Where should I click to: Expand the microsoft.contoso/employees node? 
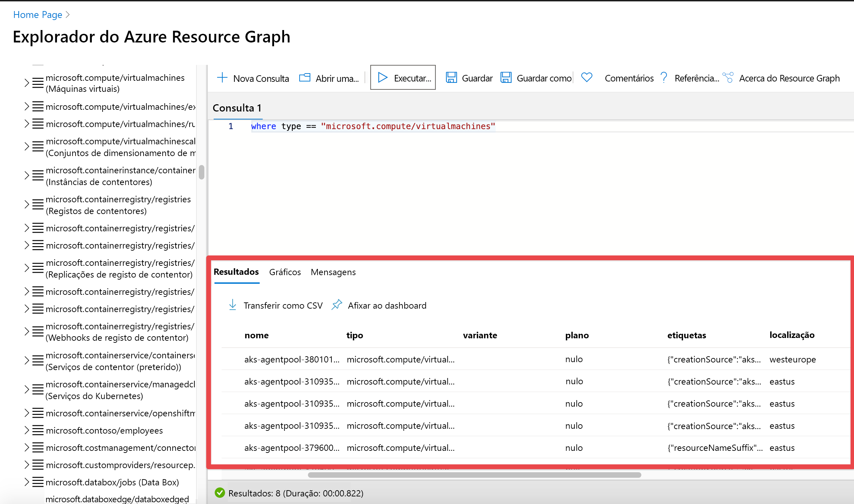pyautogui.click(x=27, y=430)
